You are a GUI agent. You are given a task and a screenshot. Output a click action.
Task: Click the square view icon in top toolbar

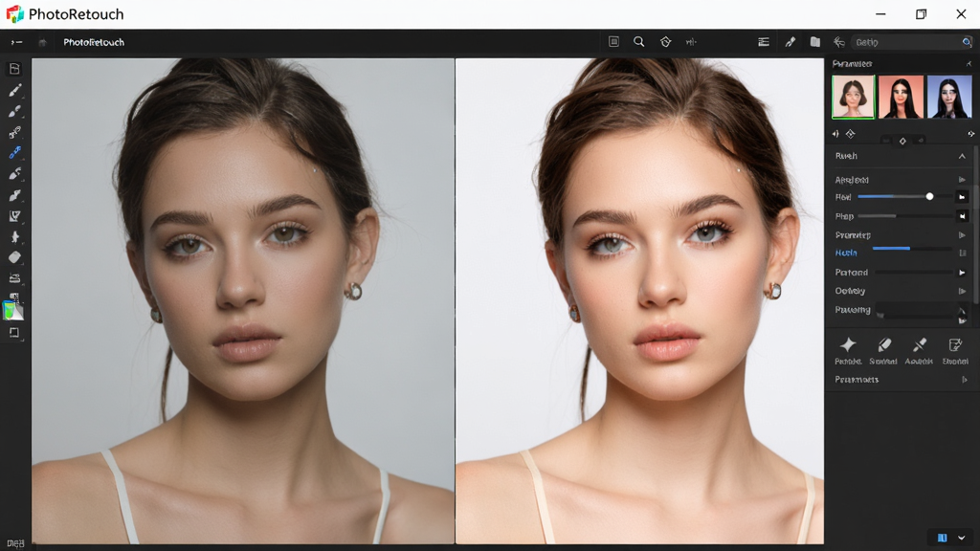click(x=613, y=42)
